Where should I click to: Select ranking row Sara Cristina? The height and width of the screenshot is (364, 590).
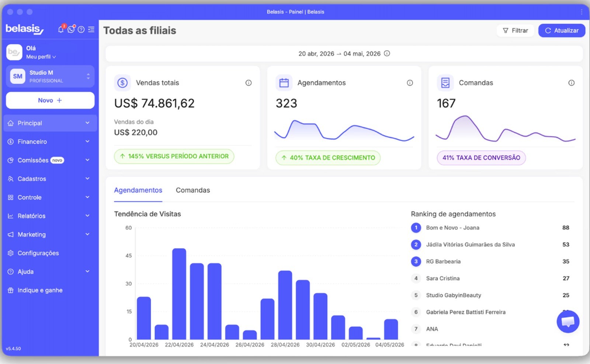click(x=490, y=278)
